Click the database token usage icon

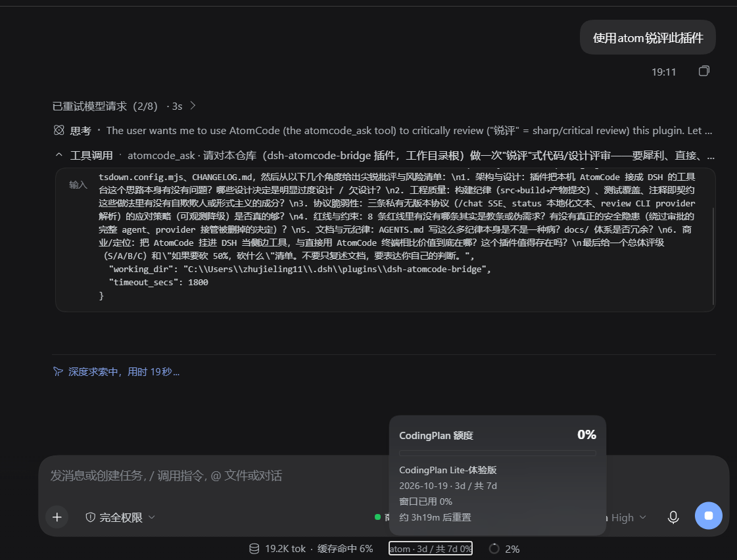click(254, 549)
